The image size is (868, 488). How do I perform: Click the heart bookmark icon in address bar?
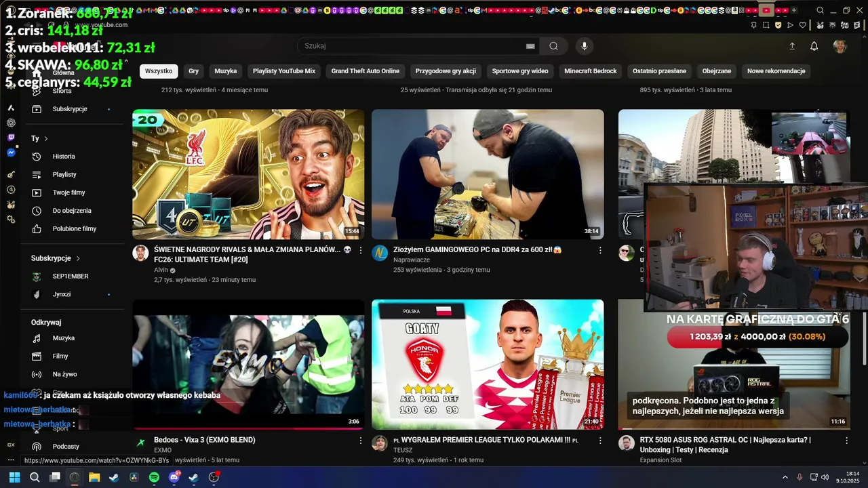tap(803, 25)
